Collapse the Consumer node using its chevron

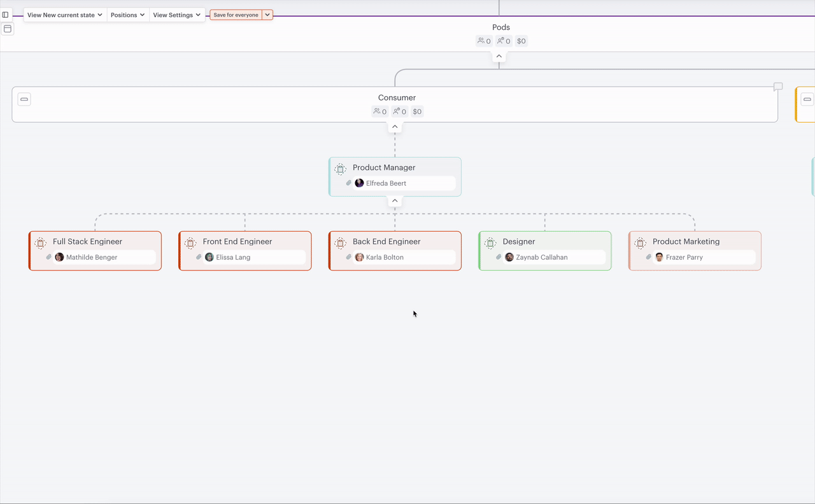pos(395,126)
